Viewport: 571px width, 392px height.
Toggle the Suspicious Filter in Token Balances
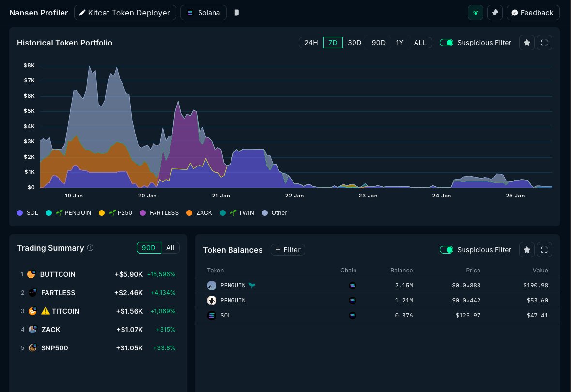point(446,250)
